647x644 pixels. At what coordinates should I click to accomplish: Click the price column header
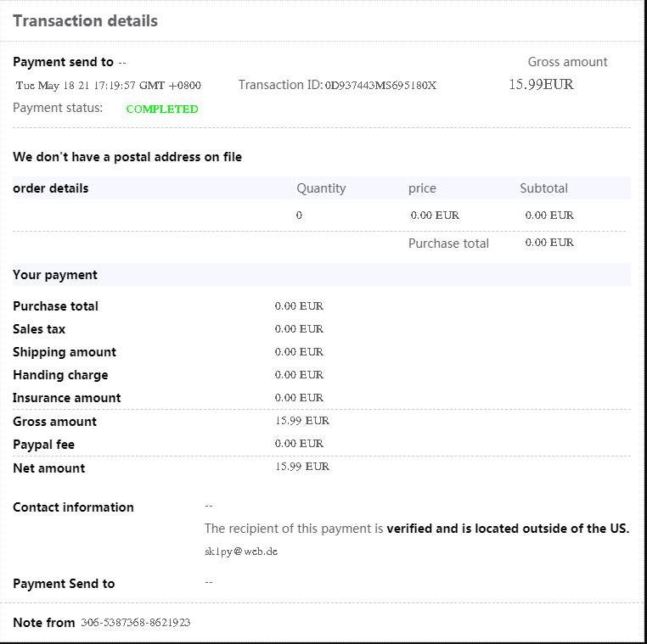tap(422, 188)
